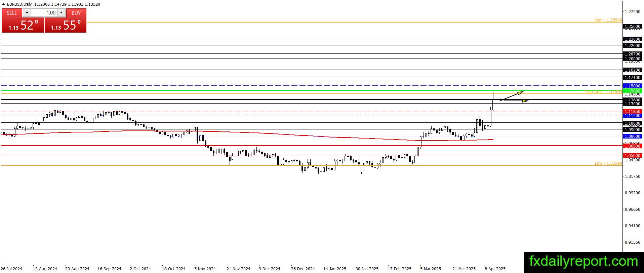Click the 8 Apr 2025 date label
This screenshot has height=273, width=644.
click(x=495, y=269)
